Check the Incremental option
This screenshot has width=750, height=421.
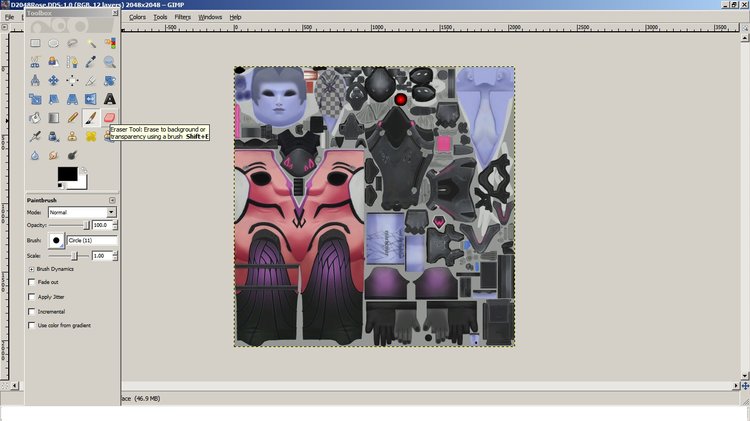click(x=32, y=311)
